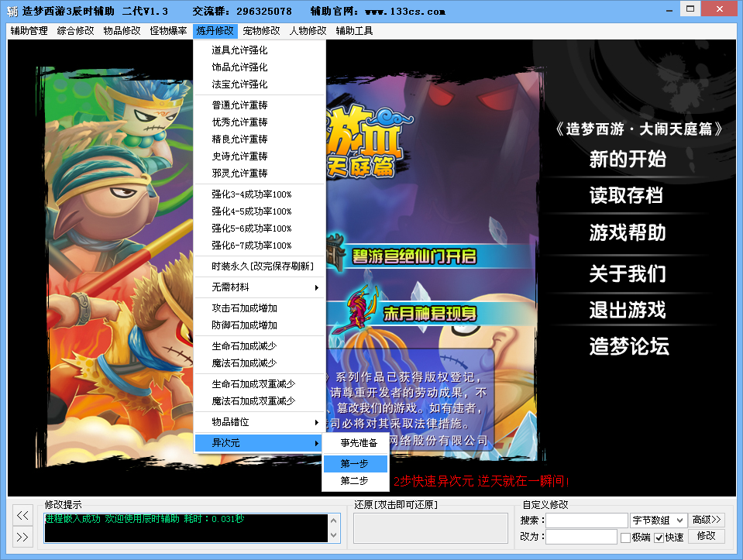Image resolution: width=743 pixels, height=560 pixels.
Task: Enable 强化3-4成功率100%
Action: [260, 194]
